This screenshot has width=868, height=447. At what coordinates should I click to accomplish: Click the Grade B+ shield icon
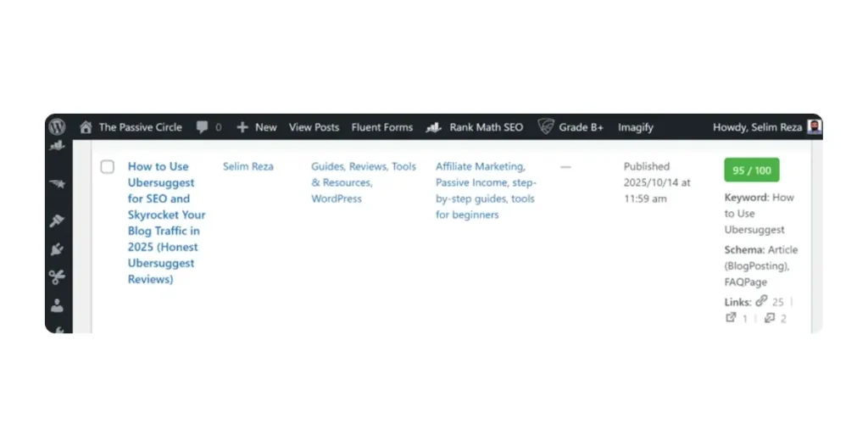pyautogui.click(x=546, y=127)
